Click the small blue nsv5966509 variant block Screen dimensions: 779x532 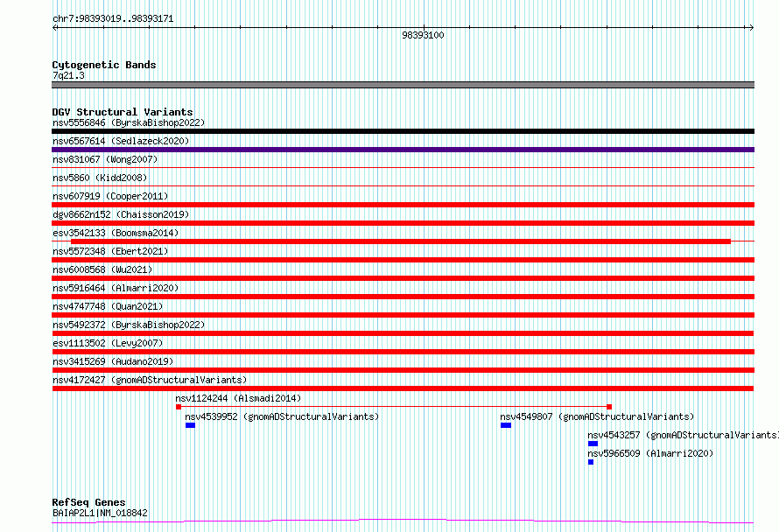(x=591, y=462)
